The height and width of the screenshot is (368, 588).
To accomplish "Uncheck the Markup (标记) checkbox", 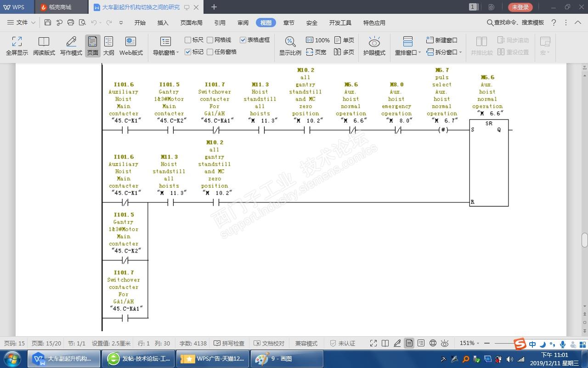I will (x=188, y=52).
